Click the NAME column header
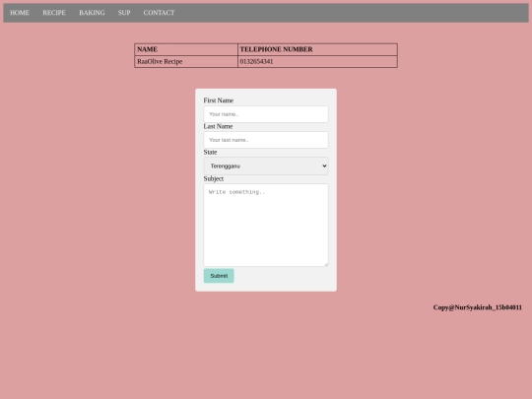532x399 pixels. point(186,49)
